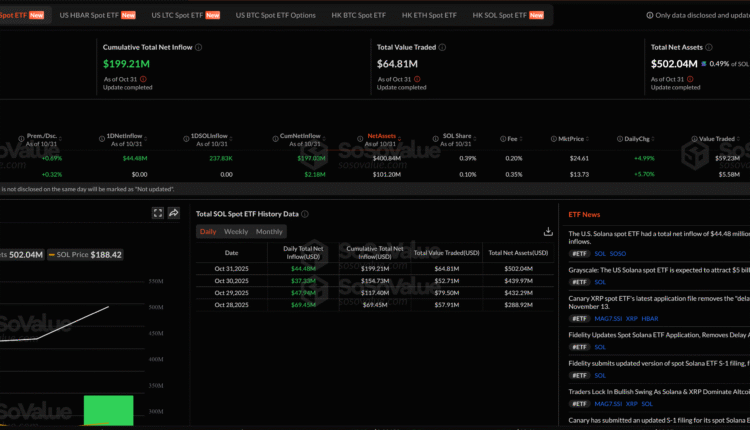Switch to US BTC Spot ETF Options tab
750x430 pixels.
click(x=275, y=16)
